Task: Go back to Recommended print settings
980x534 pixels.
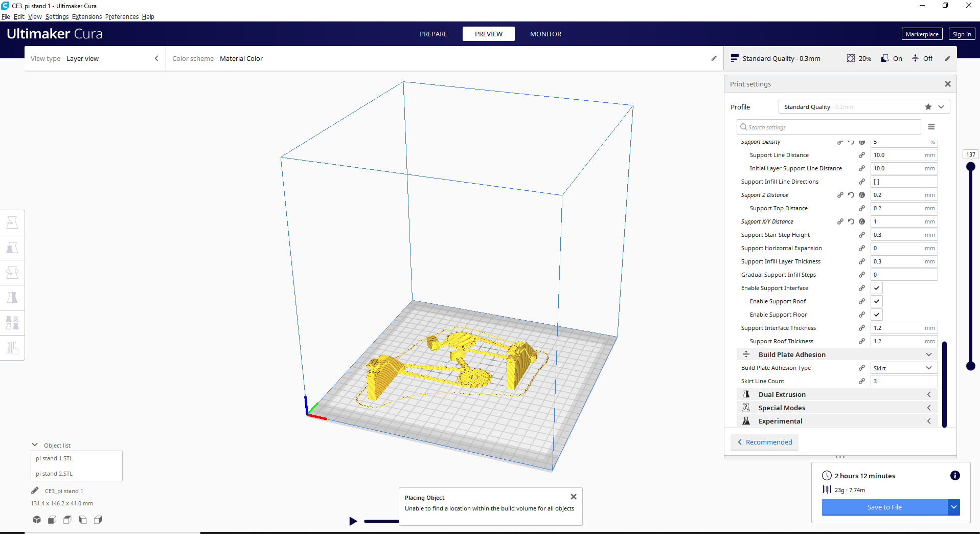Action: click(x=764, y=442)
